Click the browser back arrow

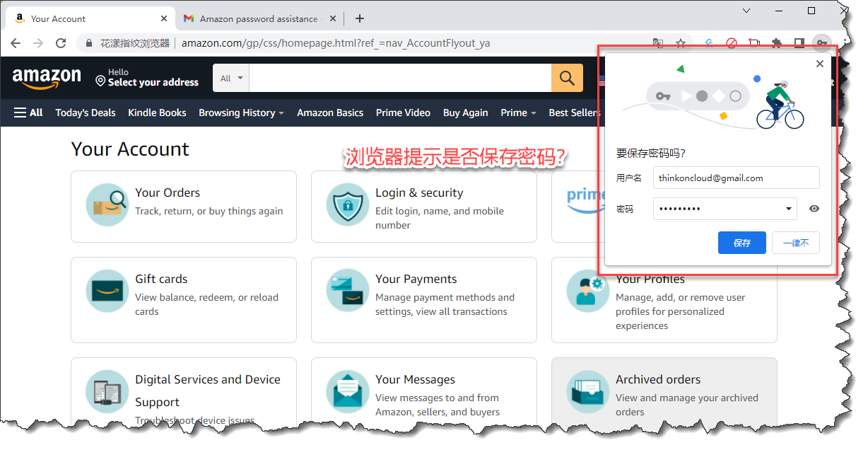[x=16, y=43]
